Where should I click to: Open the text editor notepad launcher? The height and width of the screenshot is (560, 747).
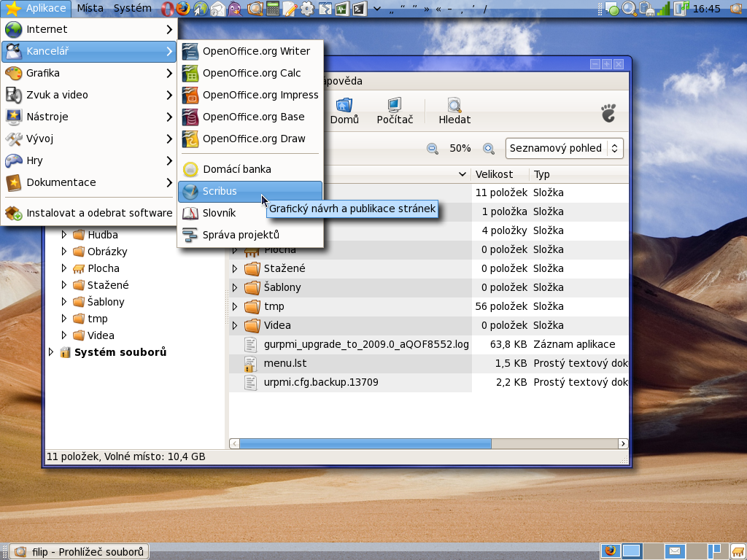[x=290, y=9]
